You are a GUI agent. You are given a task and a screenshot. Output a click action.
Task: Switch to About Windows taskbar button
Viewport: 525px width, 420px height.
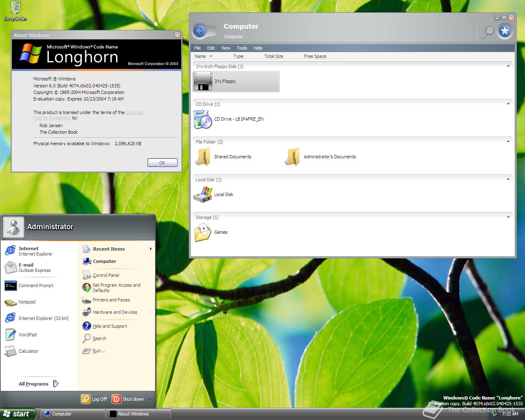click(x=139, y=414)
